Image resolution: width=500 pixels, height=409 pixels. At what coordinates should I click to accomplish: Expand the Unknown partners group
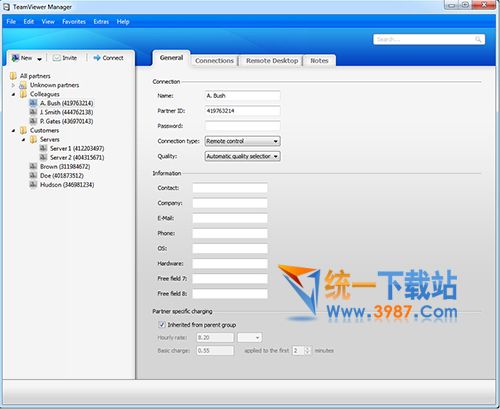coord(13,85)
